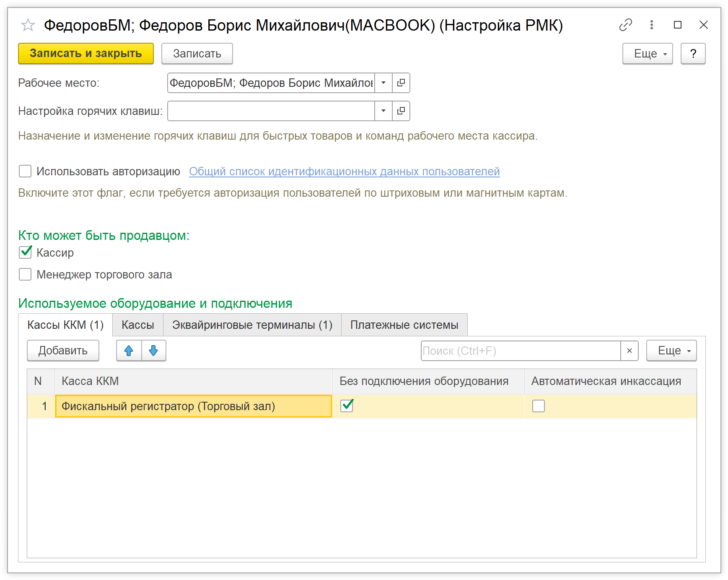Viewport: 728px width, 580px height.
Task: Switch to Эквайринговые терминалы tab
Action: click(x=252, y=325)
